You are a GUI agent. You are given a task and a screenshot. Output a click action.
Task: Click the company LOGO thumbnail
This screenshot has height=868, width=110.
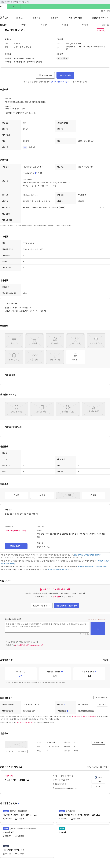coord(16,745)
